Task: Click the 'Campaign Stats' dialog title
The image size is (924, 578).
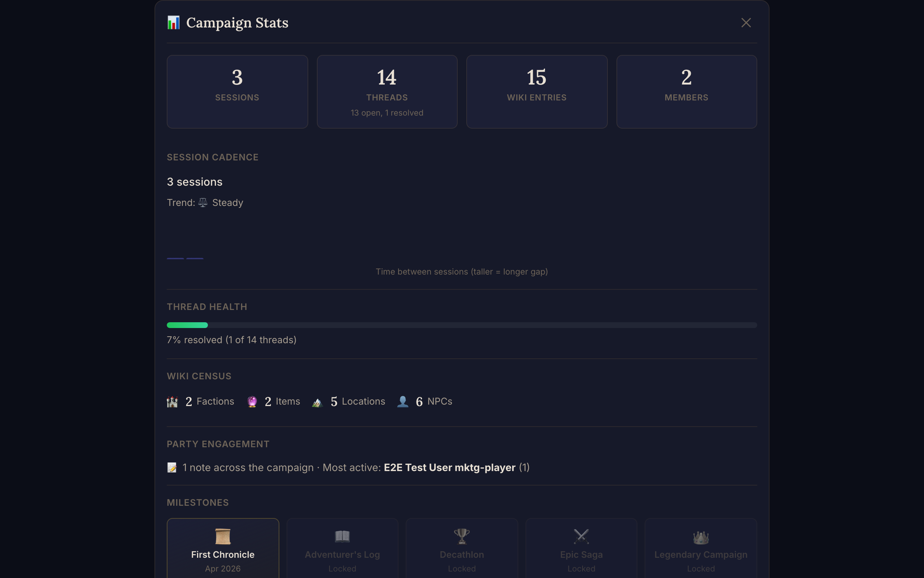Action: click(237, 23)
